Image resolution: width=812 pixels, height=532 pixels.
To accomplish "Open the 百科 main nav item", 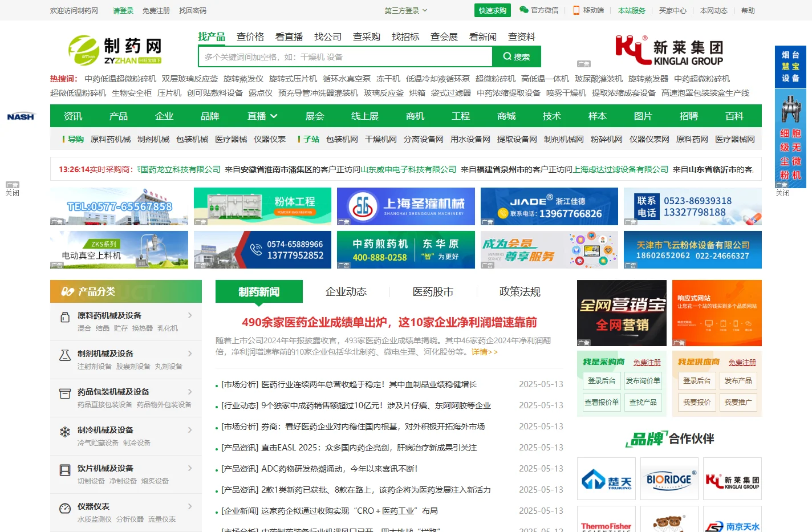I will pyautogui.click(x=734, y=116).
